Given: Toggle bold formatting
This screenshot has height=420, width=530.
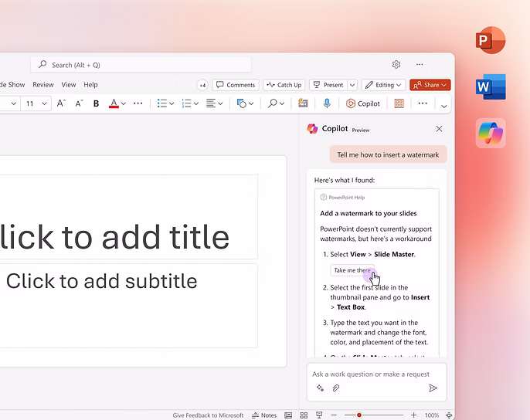Looking at the screenshot, I should 96,103.
